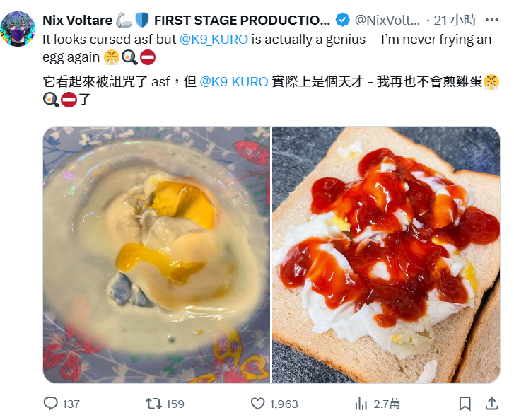
Task: Click the reply speech bubble icon
Action: click(x=50, y=404)
